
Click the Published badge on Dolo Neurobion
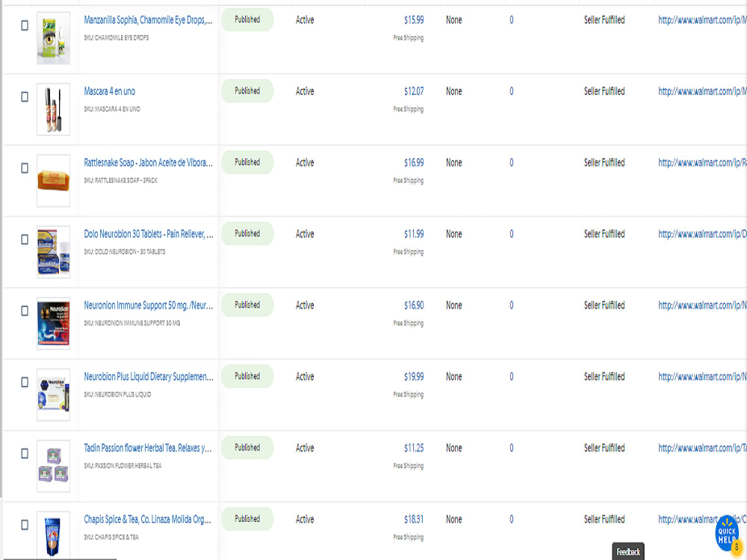click(x=247, y=233)
